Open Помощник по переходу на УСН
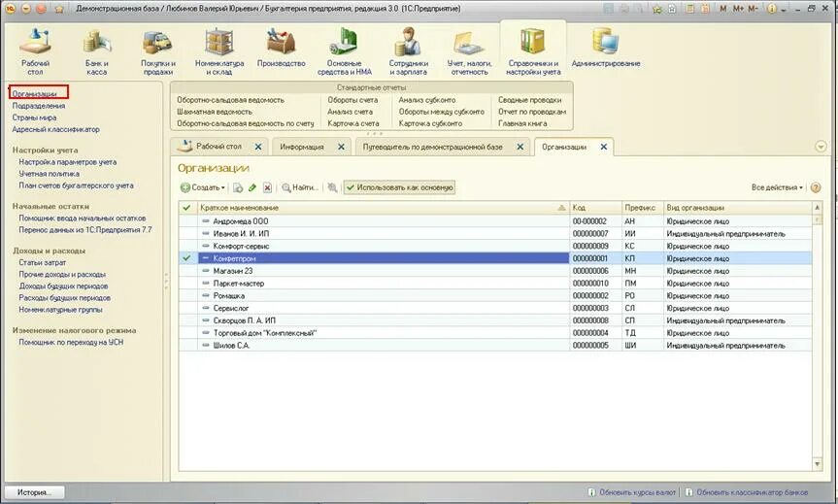Screen dimensions: 838x504 point(71,342)
